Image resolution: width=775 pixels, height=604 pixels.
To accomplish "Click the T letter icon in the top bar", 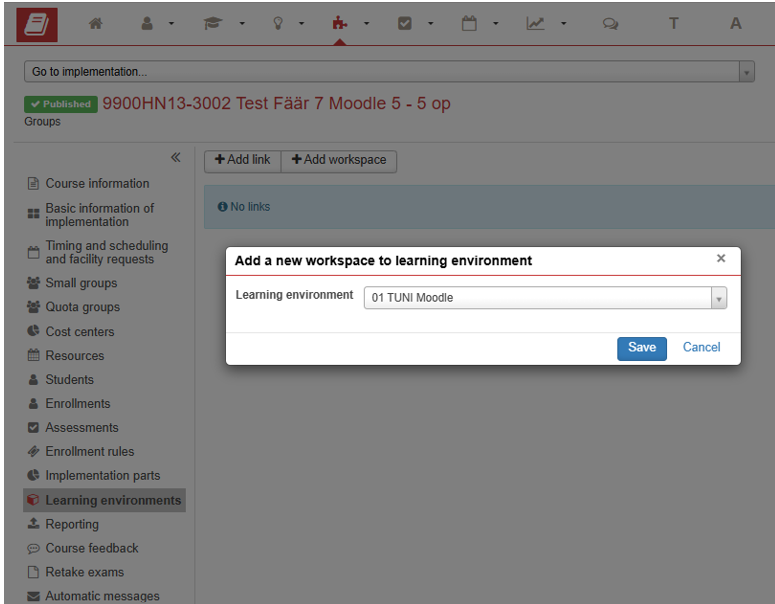I will [673, 23].
